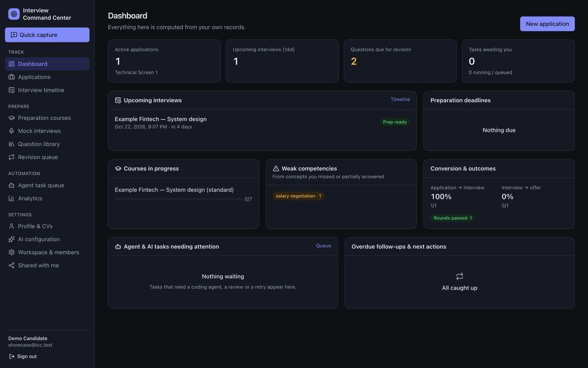Click the calendar icon beside Upcoming interviews heading
Screen dimensions: 588x368
click(x=118, y=101)
